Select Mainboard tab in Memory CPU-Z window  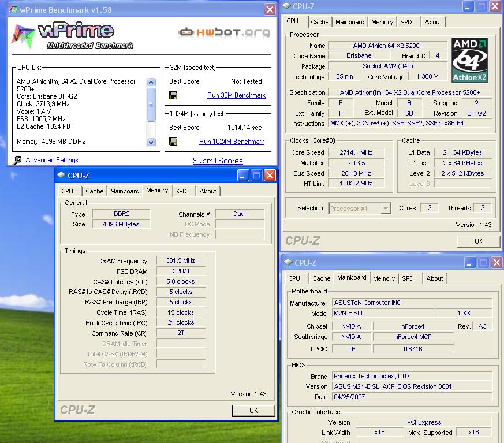pyautogui.click(x=125, y=191)
